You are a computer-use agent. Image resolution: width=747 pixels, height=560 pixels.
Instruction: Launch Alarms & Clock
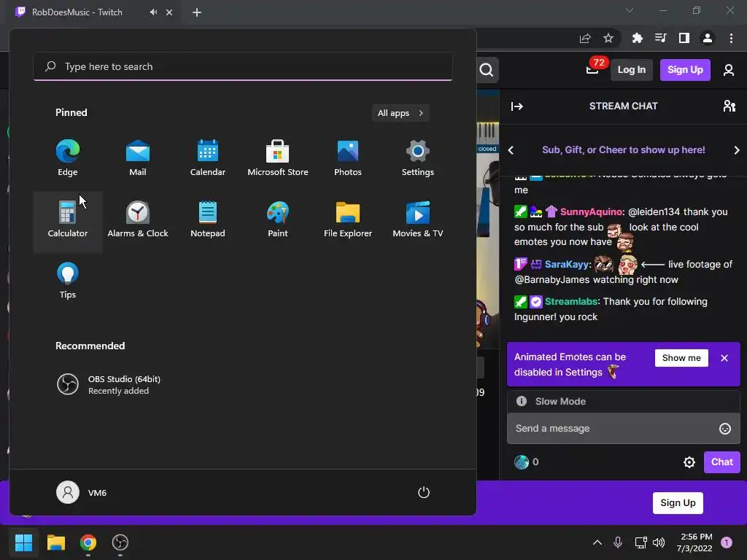click(x=138, y=220)
